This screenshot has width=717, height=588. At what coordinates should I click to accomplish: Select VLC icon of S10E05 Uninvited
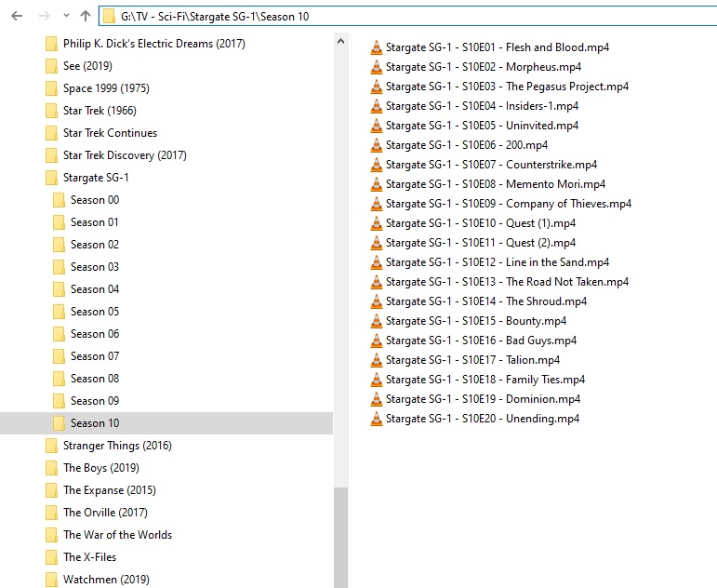click(x=377, y=126)
